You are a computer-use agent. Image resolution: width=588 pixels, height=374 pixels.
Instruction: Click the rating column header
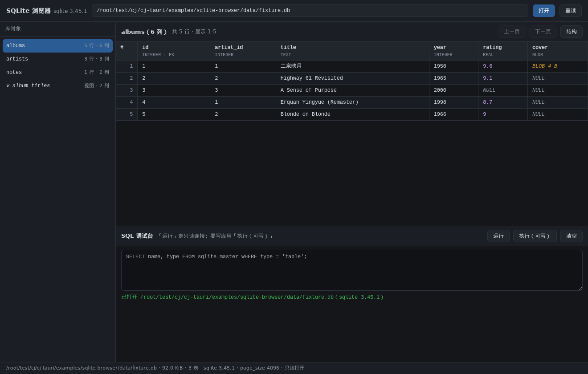503,51
